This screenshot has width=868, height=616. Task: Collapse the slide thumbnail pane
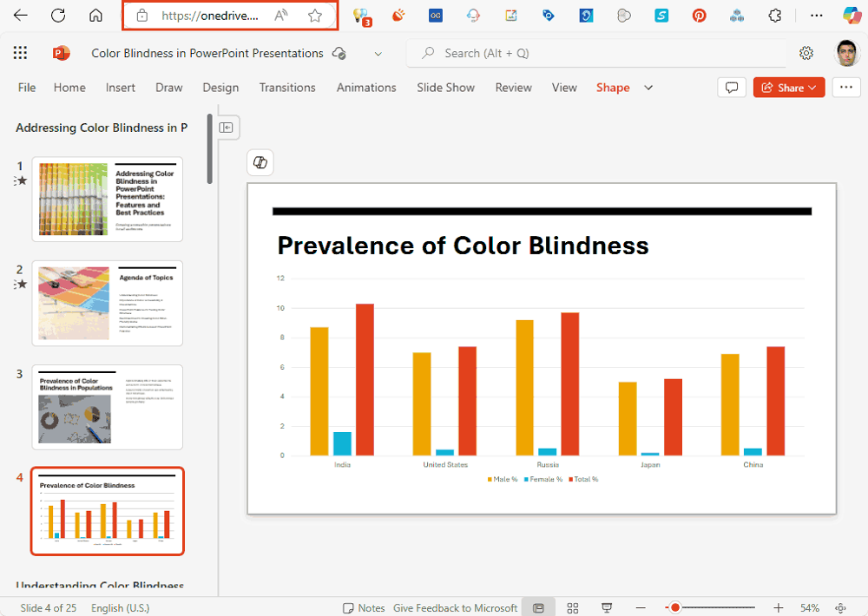click(x=227, y=128)
